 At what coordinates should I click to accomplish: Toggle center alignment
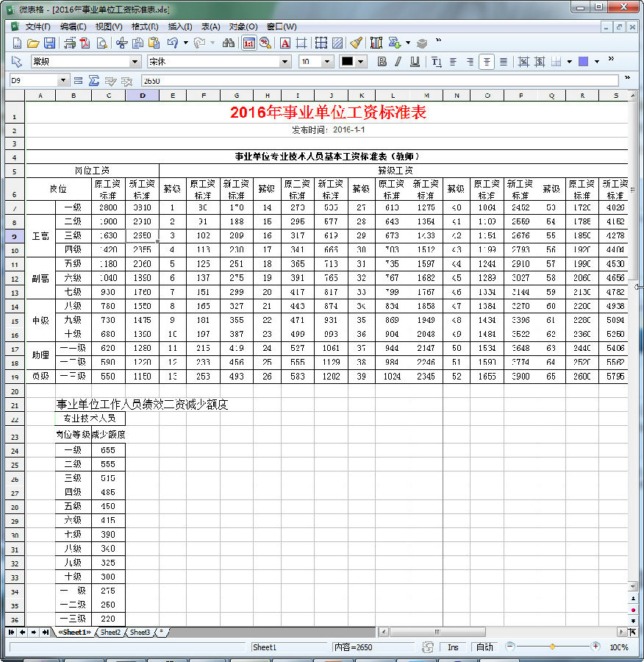click(x=487, y=62)
